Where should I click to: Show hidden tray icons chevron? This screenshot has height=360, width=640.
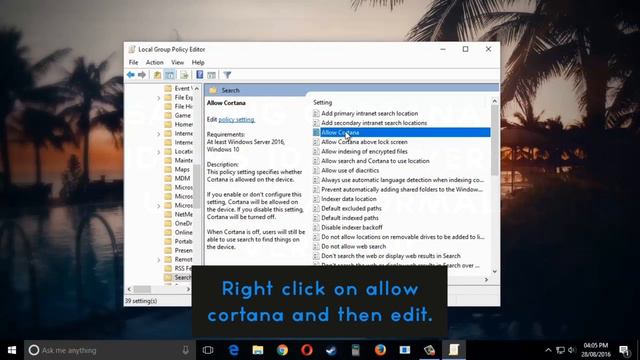(x=548, y=350)
